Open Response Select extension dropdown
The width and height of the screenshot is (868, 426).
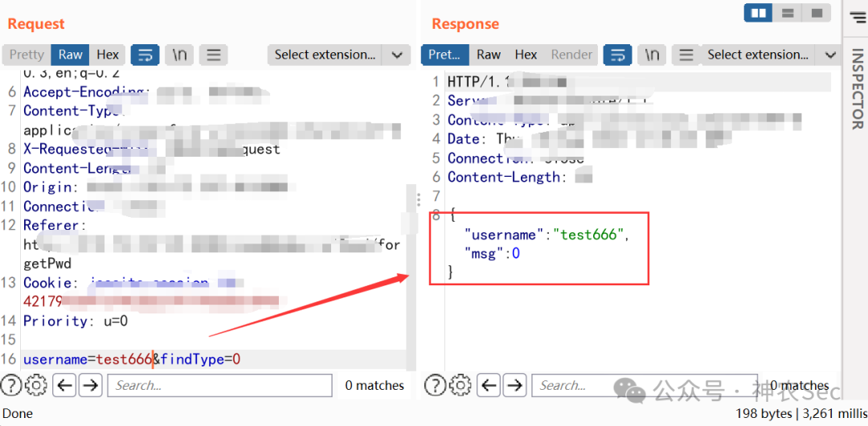pyautogui.click(x=759, y=55)
